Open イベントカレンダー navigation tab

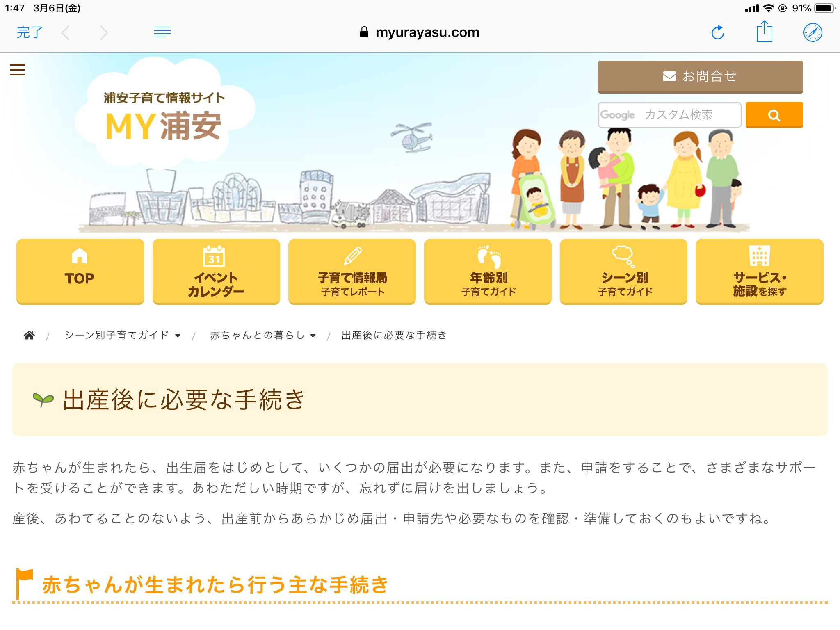click(216, 271)
